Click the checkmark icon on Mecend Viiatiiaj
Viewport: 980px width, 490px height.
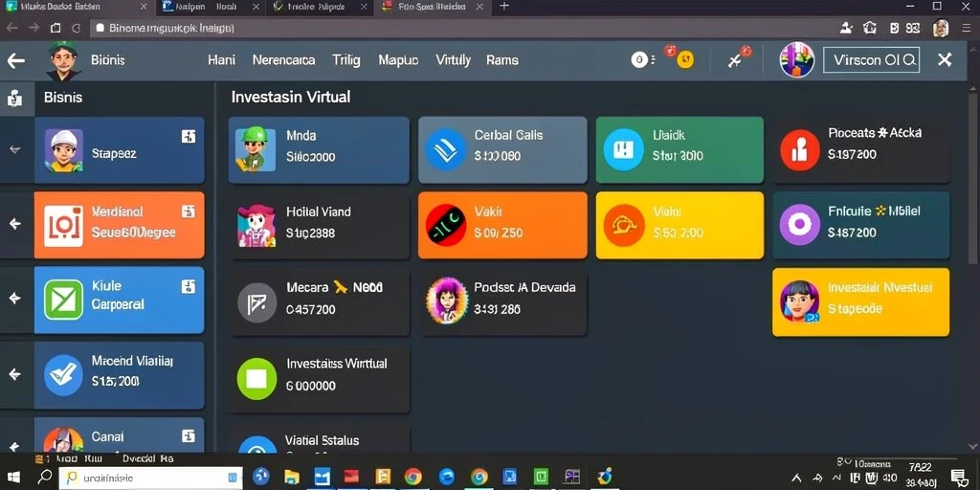click(63, 375)
